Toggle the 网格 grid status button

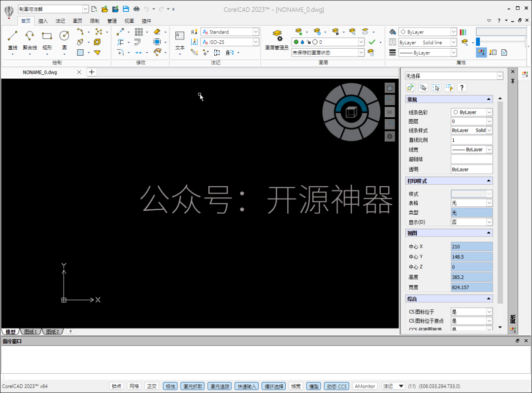(134, 386)
